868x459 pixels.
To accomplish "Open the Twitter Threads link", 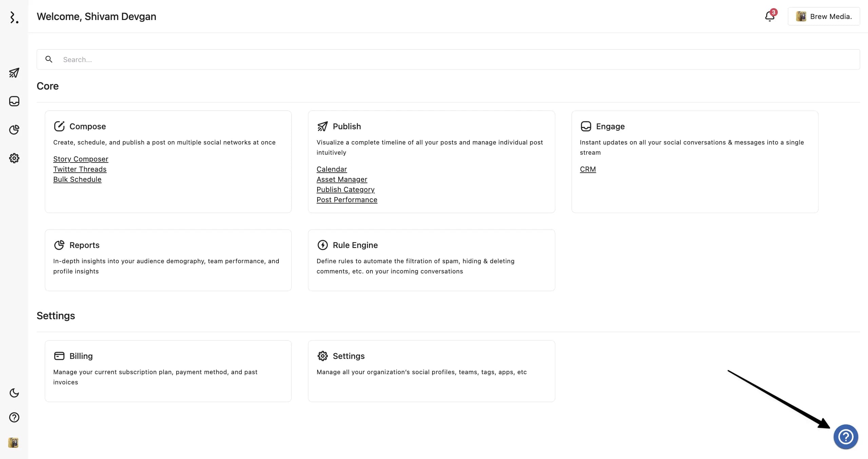I will (x=80, y=169).
